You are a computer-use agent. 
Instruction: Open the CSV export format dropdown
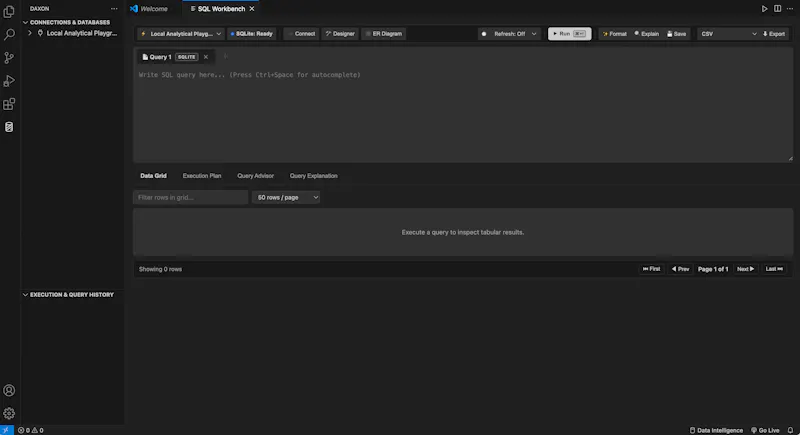coord(728,34)
